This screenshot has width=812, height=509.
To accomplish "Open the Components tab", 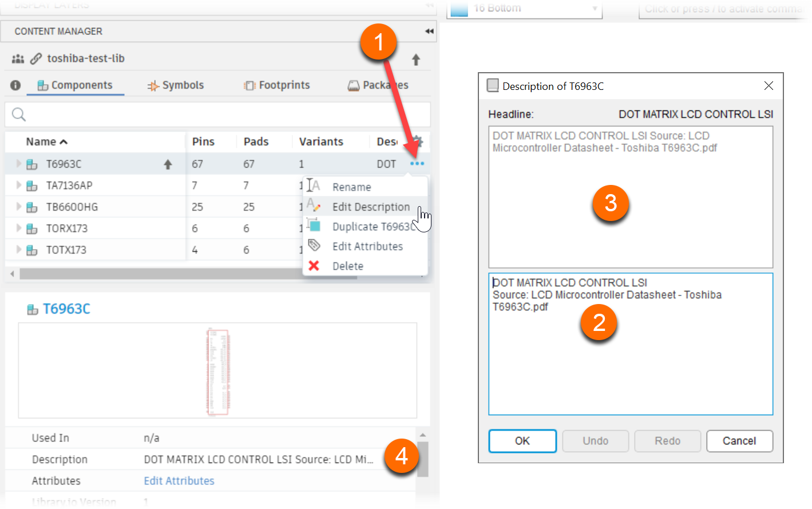I will pos(75,85).
